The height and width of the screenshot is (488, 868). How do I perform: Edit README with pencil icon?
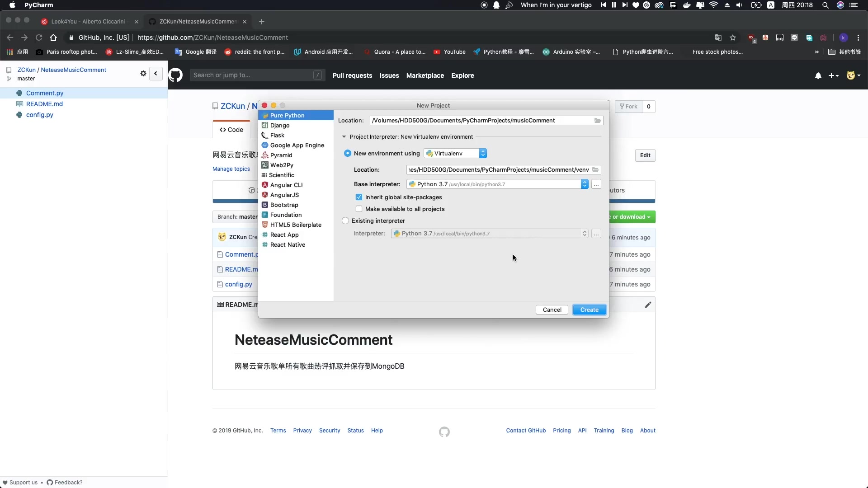coord(648,305)
